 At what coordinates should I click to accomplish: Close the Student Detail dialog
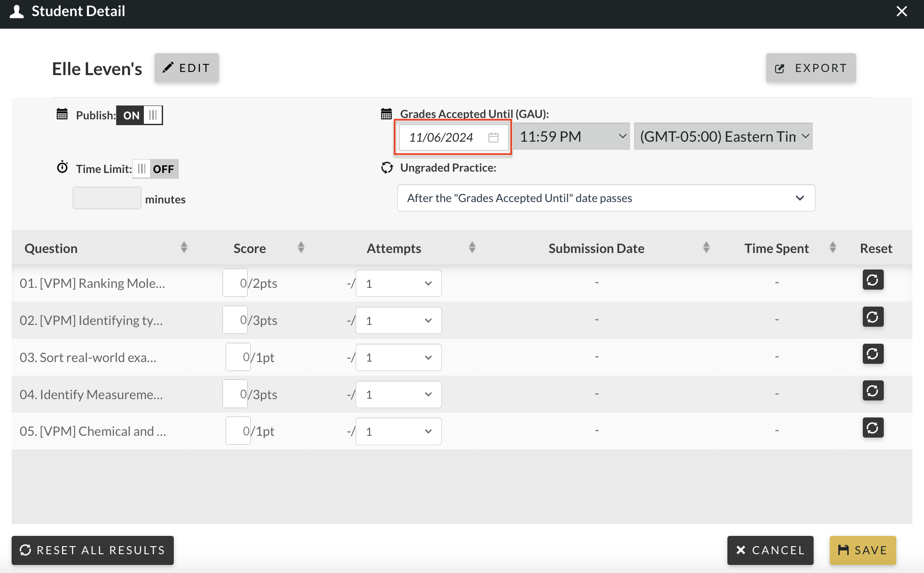coord(902,11)
